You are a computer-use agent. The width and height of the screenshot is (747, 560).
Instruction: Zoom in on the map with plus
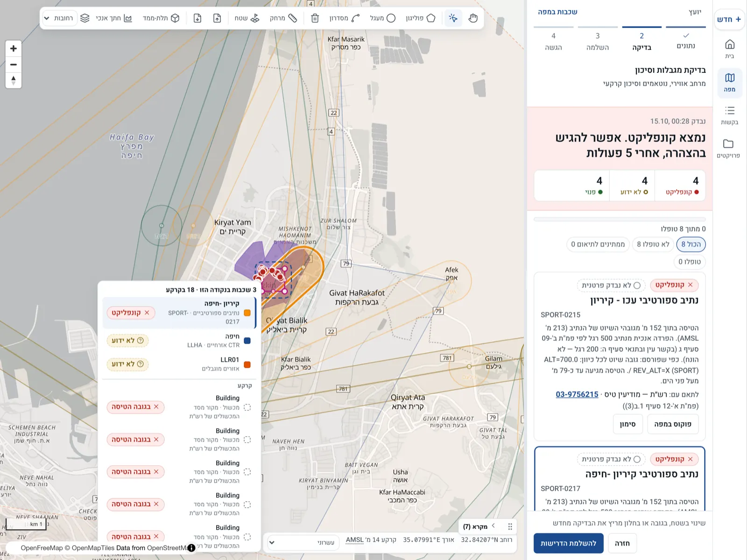coord(14,49)
